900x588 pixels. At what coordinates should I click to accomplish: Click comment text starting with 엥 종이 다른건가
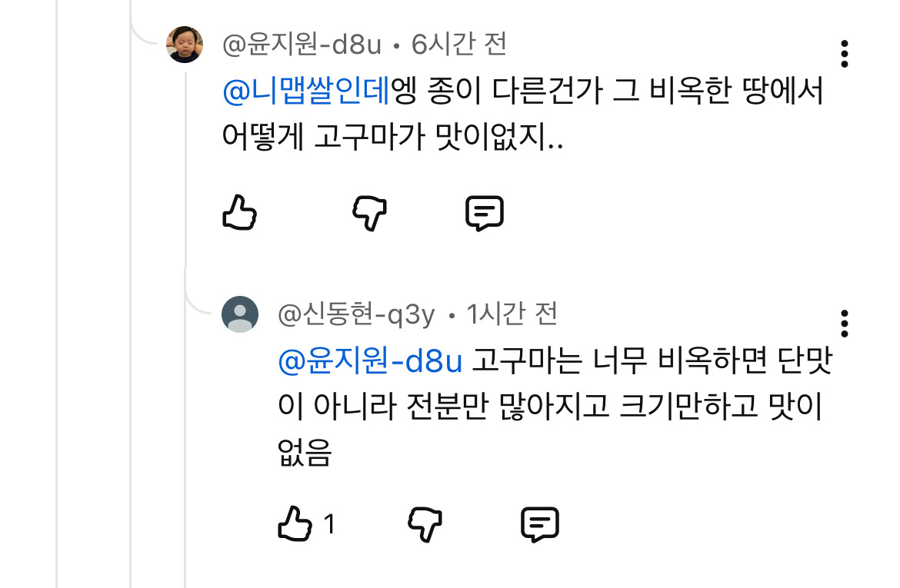click(522, 114)
